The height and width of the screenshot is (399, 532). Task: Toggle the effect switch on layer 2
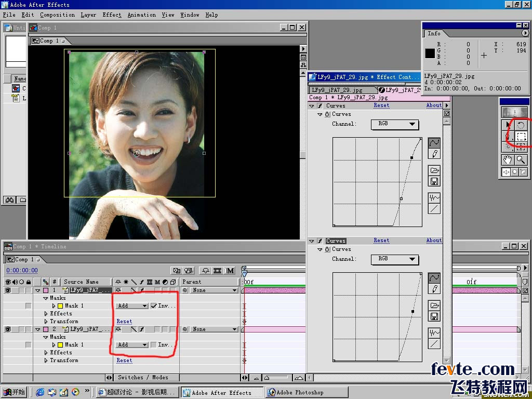142,329
